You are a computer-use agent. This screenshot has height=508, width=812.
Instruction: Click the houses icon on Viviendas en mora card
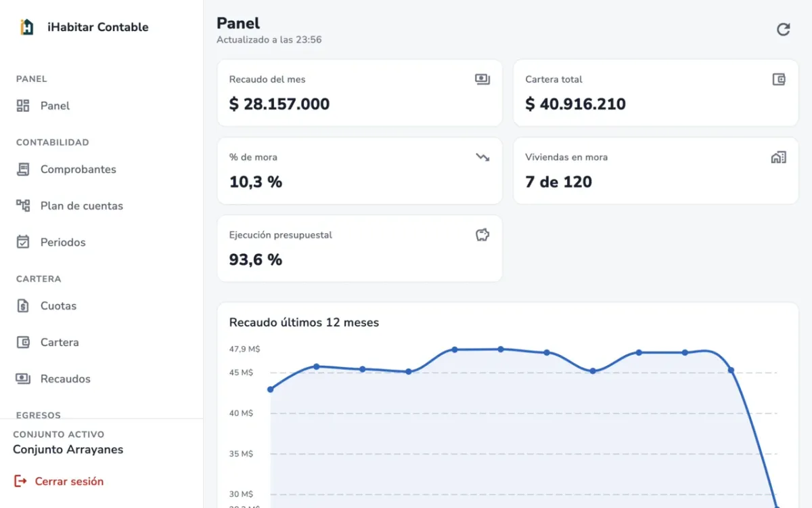click(779, 157)
